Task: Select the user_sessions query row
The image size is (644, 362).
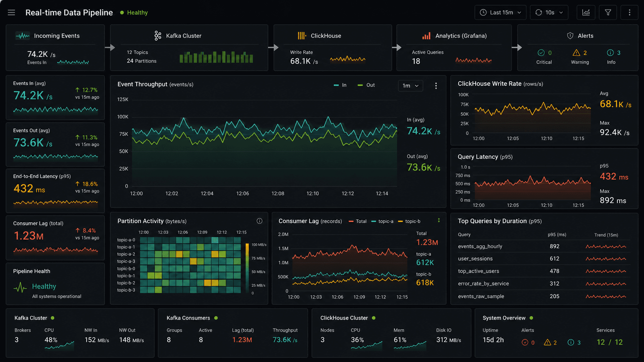Action: [x=543, y=259]
